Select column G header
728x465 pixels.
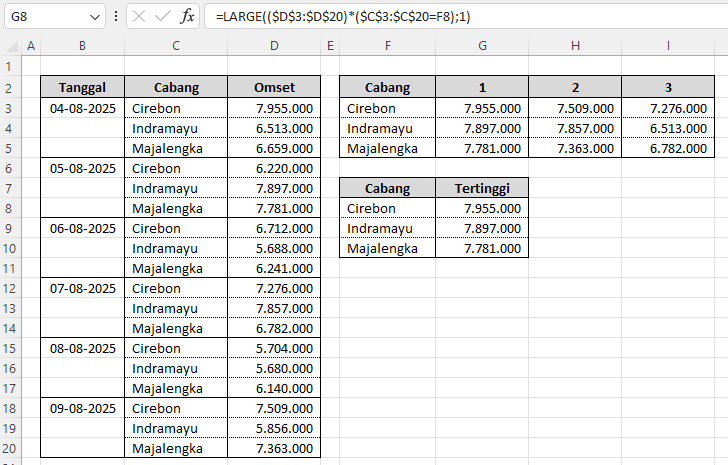coord(482,45)
